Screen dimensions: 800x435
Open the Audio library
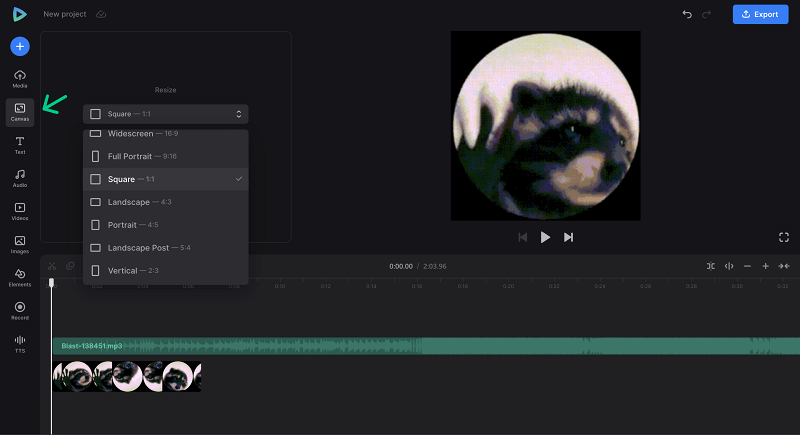coord(20,178)
